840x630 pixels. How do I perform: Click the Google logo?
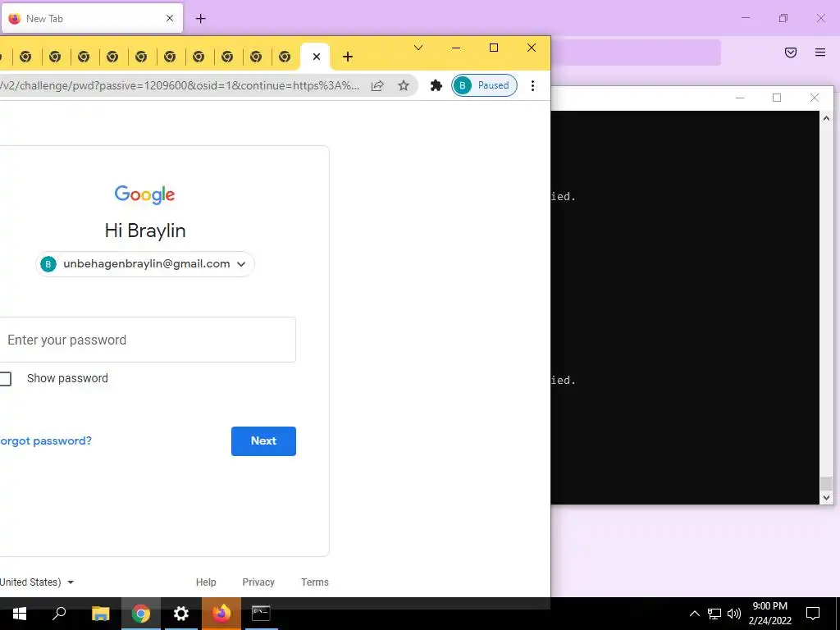[x=144, y=195]
